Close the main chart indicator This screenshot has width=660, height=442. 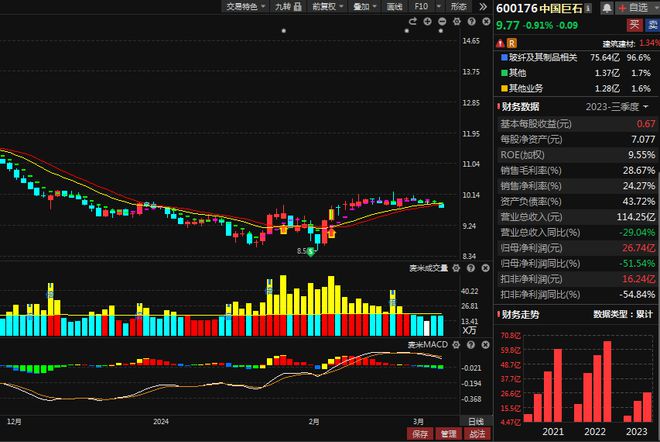(486, 21)
